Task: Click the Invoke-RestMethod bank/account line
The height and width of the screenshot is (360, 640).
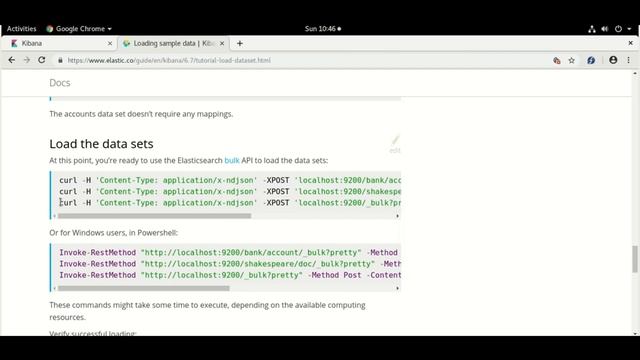Action: (229, 253)
